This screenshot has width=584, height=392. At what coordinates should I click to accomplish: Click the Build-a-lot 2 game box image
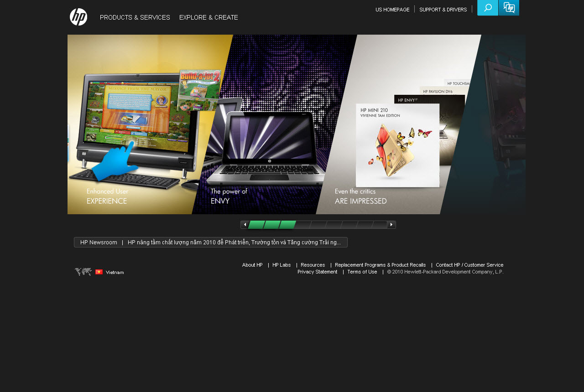(199, 89)
